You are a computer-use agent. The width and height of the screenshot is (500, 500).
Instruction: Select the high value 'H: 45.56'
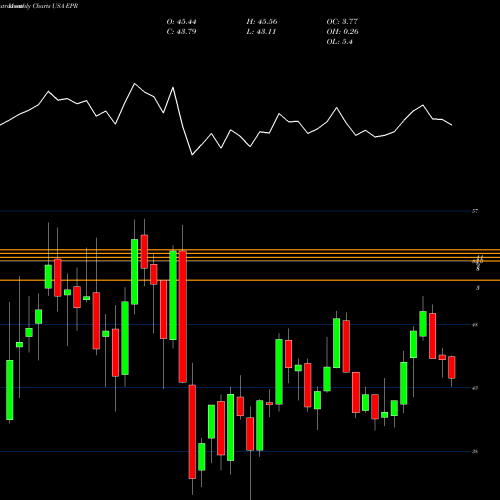coord(262,22)
